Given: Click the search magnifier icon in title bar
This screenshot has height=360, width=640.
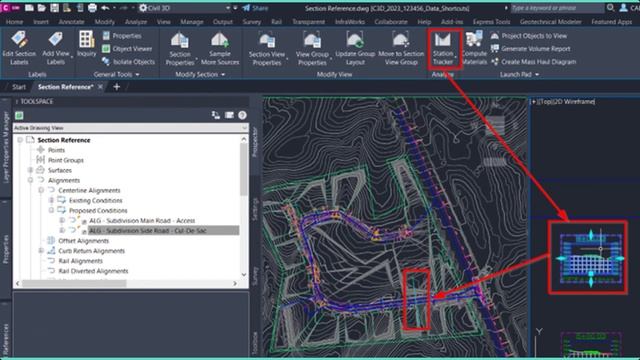Looking at the screenshot, I should coord(610,8).
